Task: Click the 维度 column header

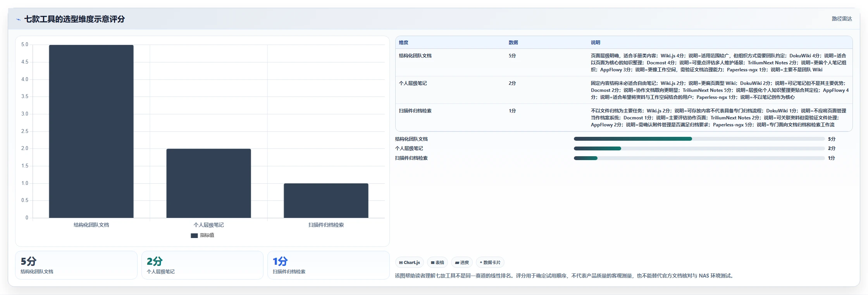Action: tap(403, 43)
